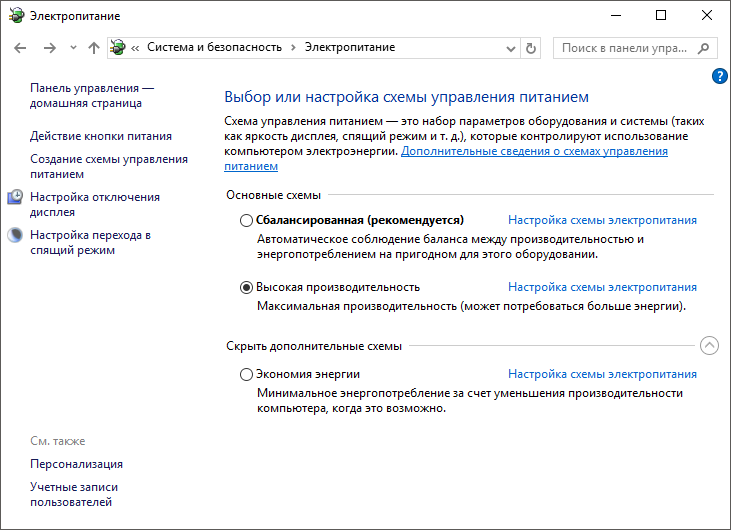The width and height of the screenshot is (731, 530).
Task: Open the blue help question mark
Action: tap(719, 76)
